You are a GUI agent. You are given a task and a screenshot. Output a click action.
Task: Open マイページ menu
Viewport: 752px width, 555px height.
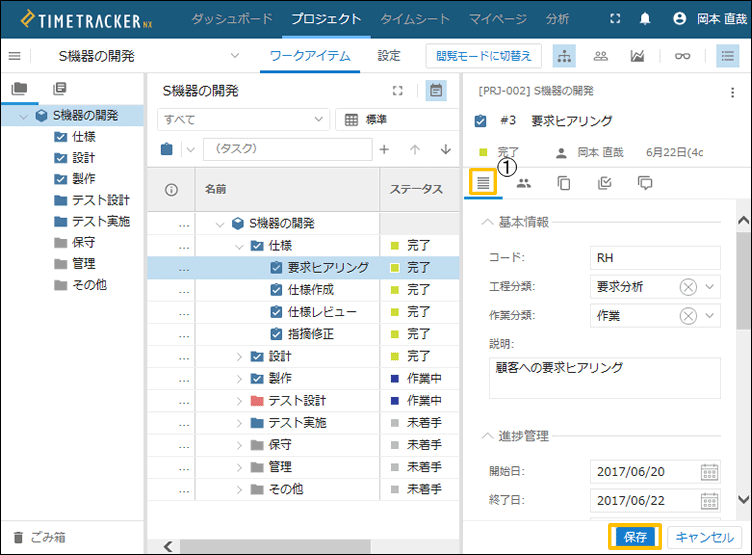(497, 19)
